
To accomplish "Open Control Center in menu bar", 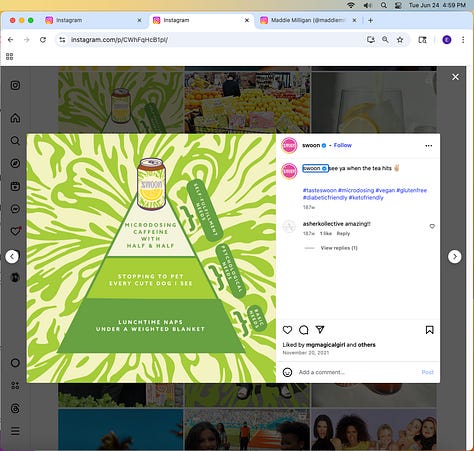I will click(398, 5).
